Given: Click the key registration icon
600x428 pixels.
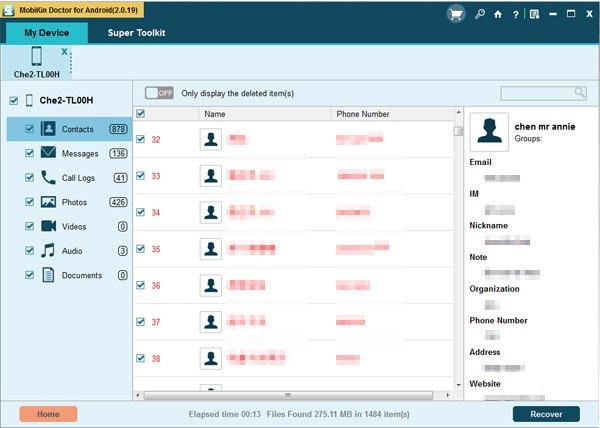Looking at the screenshot, I should [479, 14].
